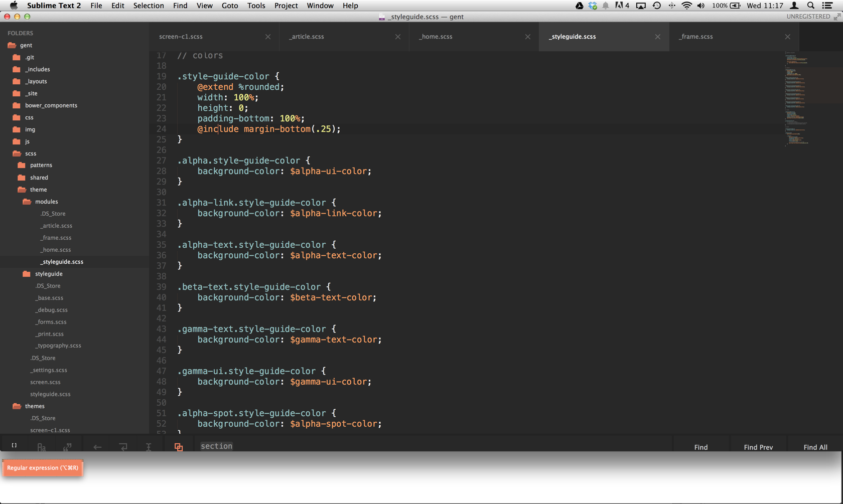This screenshot has height=504, width=843.
Task: Expand the _includes folder
Action: point(17,69)
